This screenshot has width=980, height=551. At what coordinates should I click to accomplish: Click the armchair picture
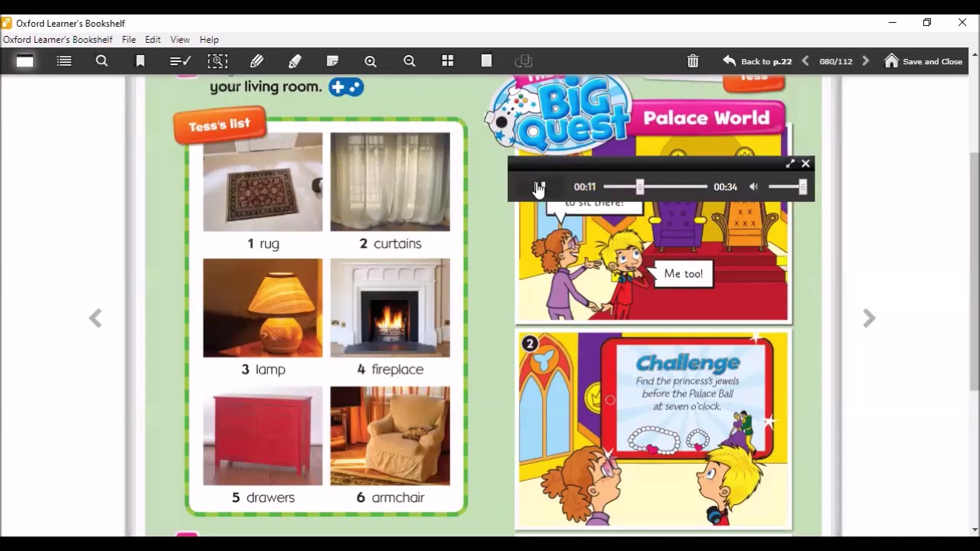coord(390,435)
